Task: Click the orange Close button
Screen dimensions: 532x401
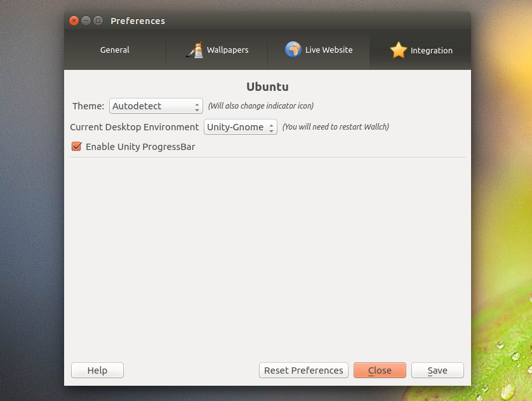Action: point(380,370)
